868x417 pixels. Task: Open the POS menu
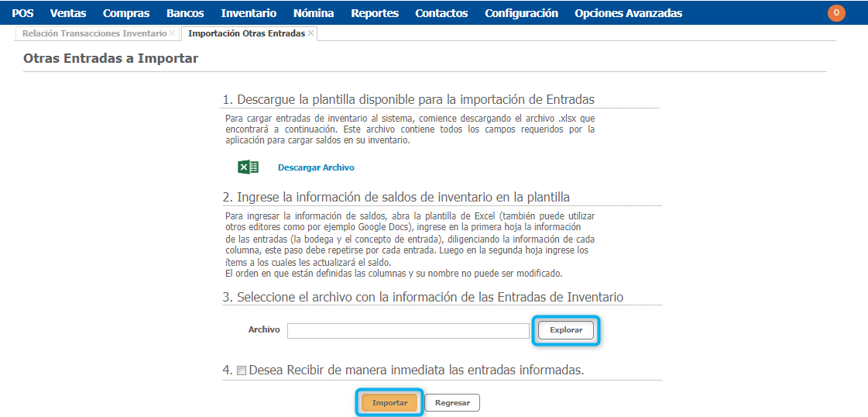pos(22,13)
